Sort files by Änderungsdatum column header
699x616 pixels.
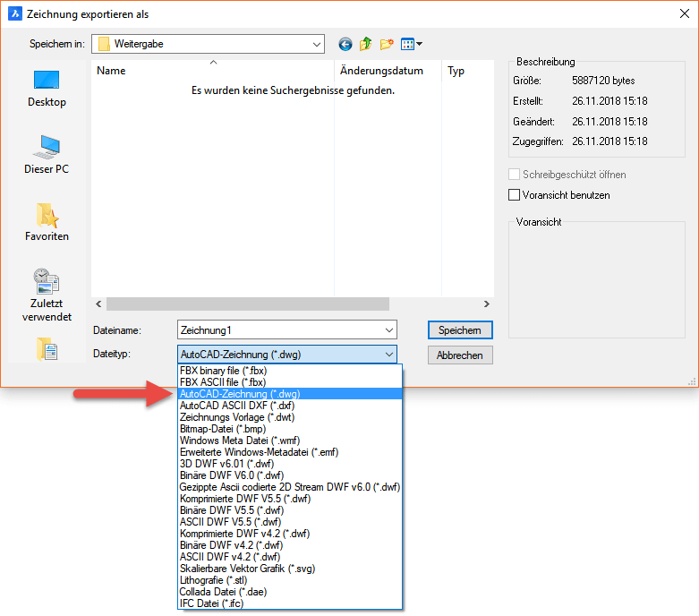[381, 71]
